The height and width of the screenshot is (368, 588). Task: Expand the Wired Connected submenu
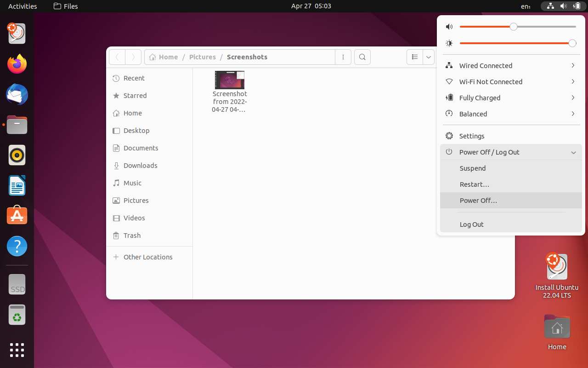[511, 66]
